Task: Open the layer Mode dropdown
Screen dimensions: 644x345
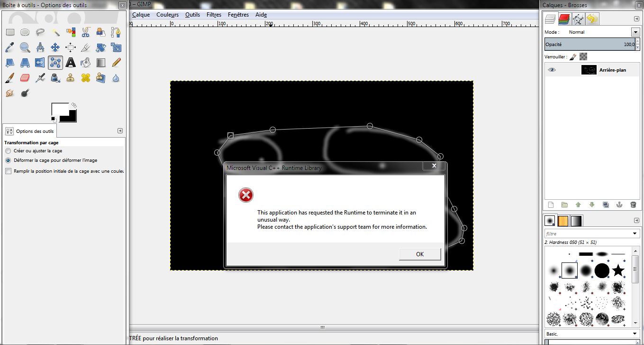Action: 635,32
